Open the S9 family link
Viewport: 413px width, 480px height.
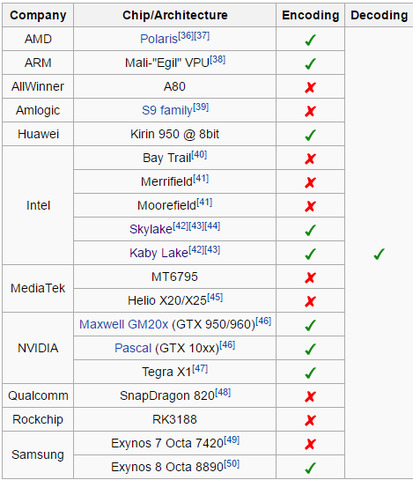click(167, 110)
